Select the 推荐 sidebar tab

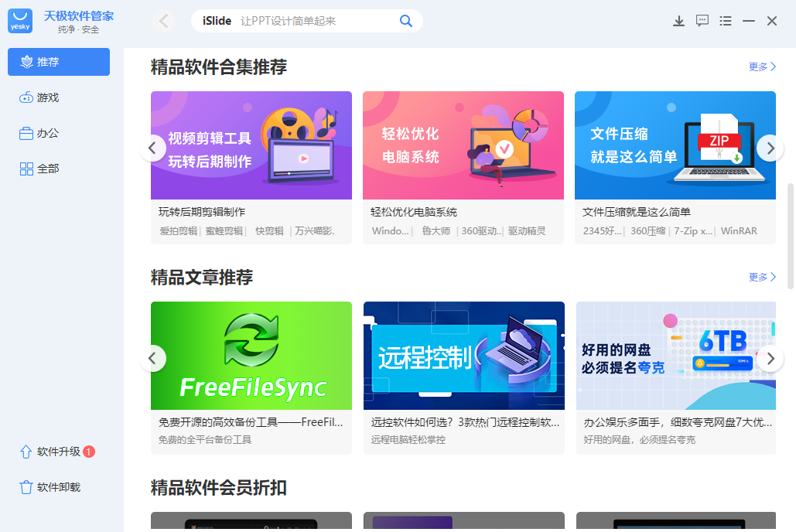[59, 62]
